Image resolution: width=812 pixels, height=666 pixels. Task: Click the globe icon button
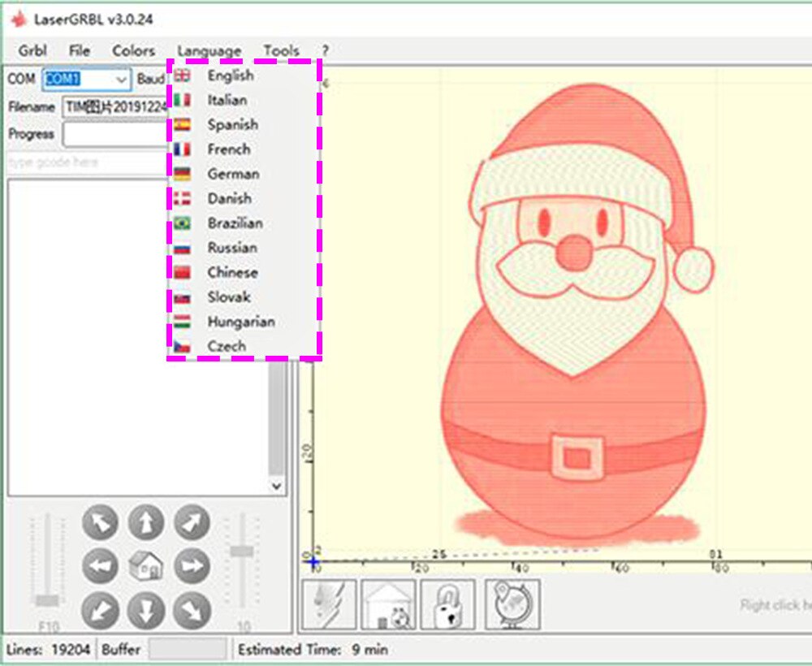(512, 604)
